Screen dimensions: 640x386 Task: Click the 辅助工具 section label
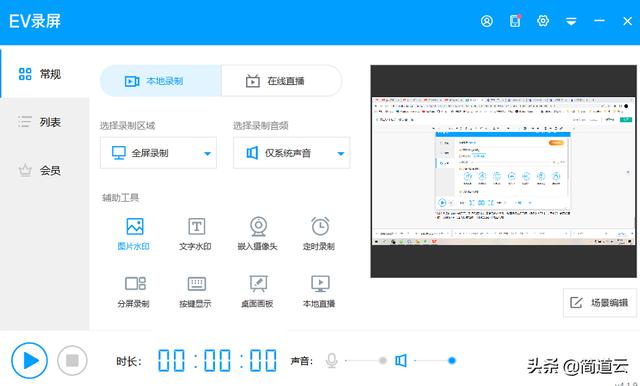pyautogui.click(x=121, y=198)
